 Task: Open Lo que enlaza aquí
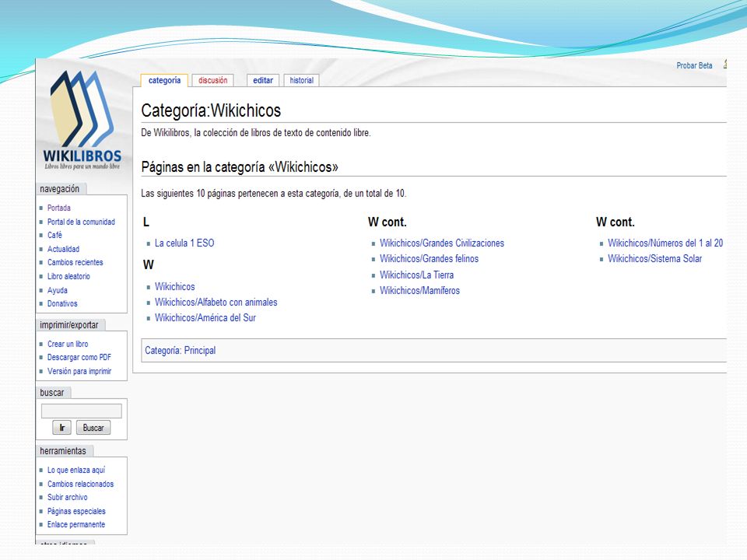(x=76, y=470)
